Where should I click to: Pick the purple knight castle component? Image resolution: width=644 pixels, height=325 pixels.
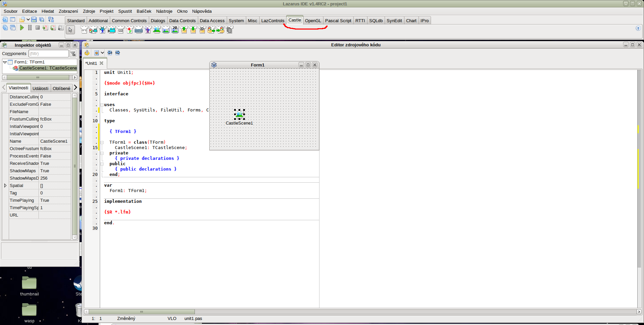coord(147,30)
